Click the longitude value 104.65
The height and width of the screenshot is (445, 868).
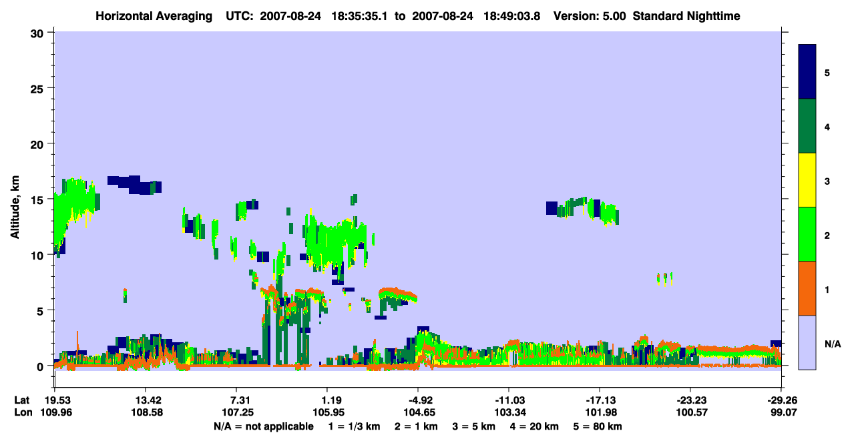pos(418,413)
